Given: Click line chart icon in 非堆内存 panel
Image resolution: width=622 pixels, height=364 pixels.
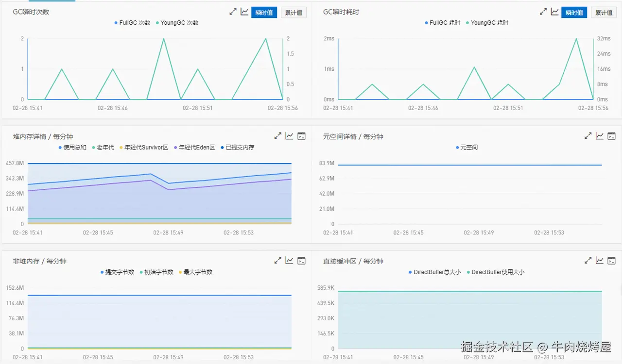Looking at the screenshot, I should click(289, 261).
